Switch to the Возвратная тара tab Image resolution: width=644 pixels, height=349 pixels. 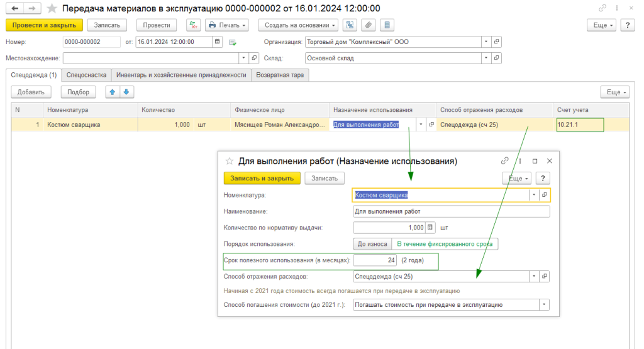click(x=280, y=75)
